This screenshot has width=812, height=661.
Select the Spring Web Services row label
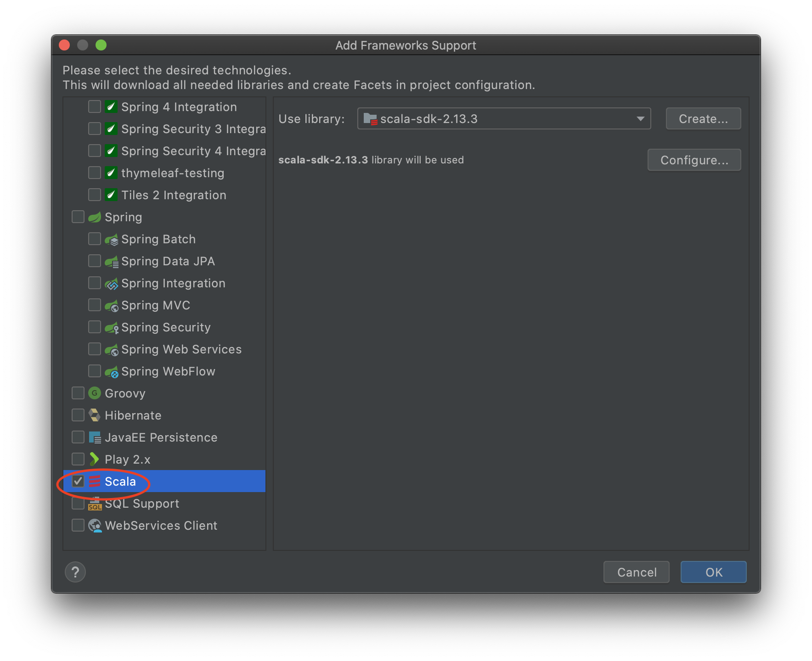181,349
